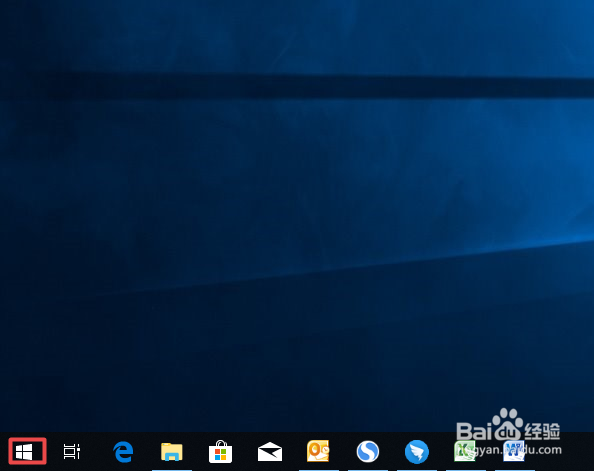Open the Windows Start menu
This screenshot has width=594, height=471.
pos(24,451)
